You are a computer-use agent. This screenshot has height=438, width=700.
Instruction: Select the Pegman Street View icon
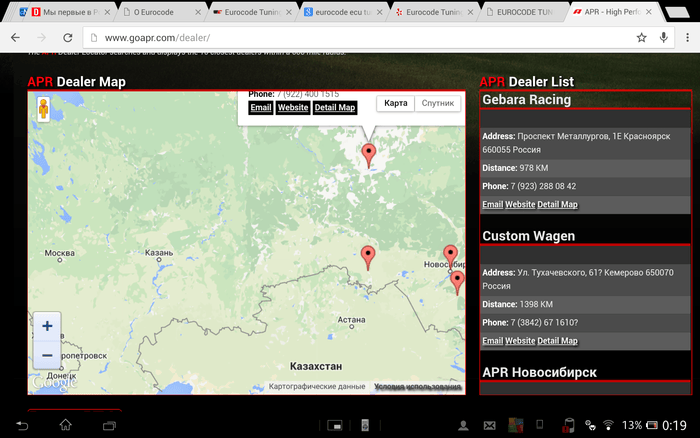[x=43, y=108]
